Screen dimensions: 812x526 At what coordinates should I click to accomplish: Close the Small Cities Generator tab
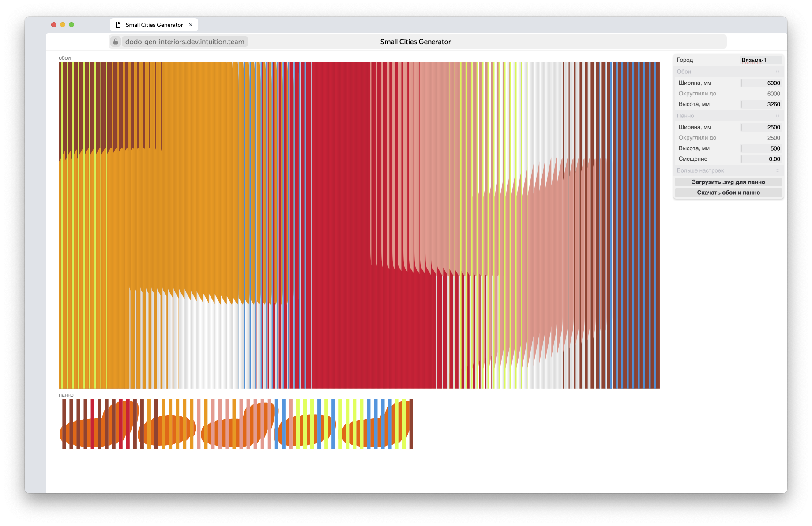click(191, 25)
